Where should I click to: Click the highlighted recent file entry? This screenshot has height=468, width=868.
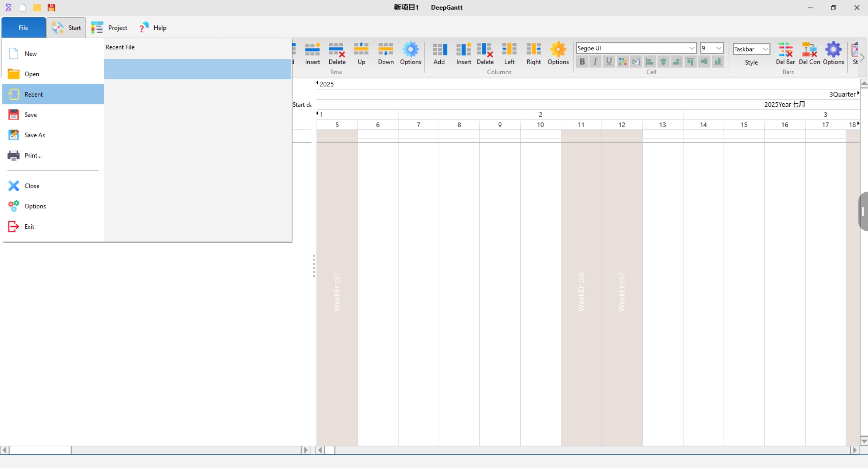coord(197,69)
